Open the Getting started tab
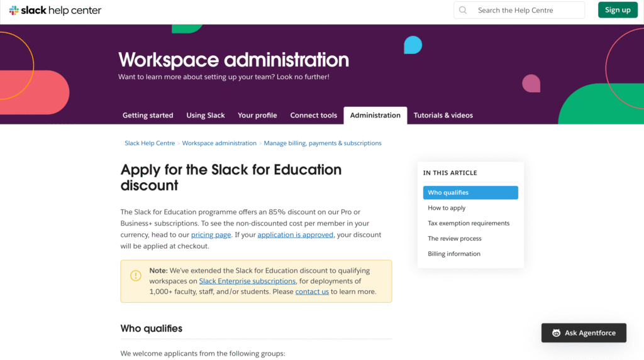Viewport: 644px width, 360px height. coord(148,116)
